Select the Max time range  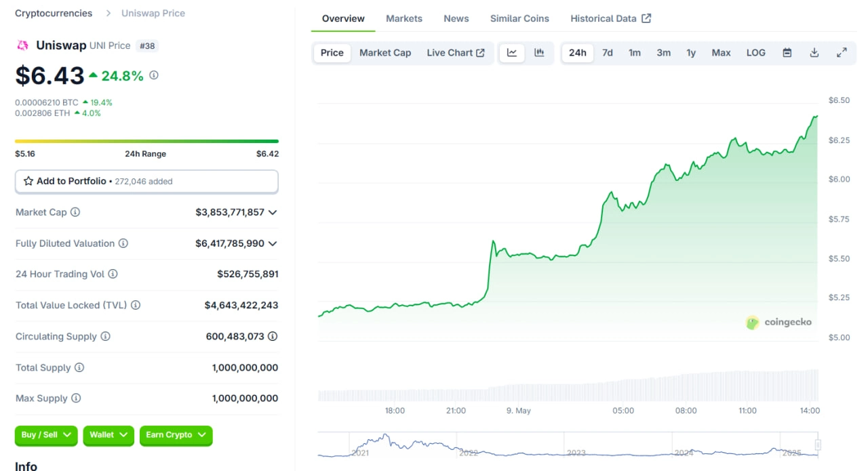point(721,53)
